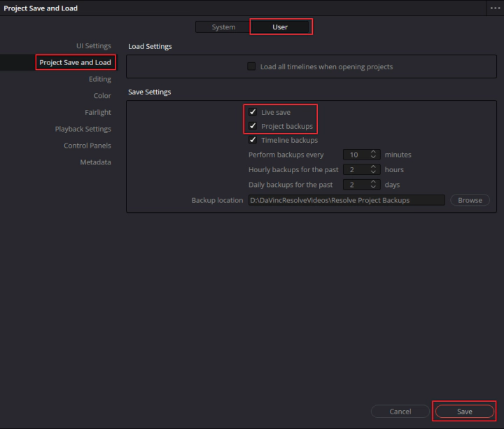Open Editing preferences category
This screenshot has width=504, height=429.
[100, 79]
